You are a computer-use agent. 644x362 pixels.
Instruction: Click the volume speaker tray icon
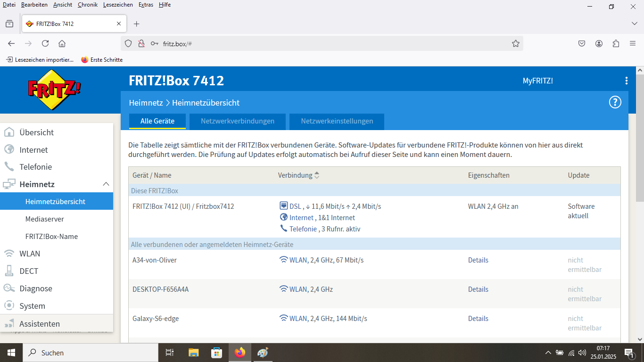582,353
